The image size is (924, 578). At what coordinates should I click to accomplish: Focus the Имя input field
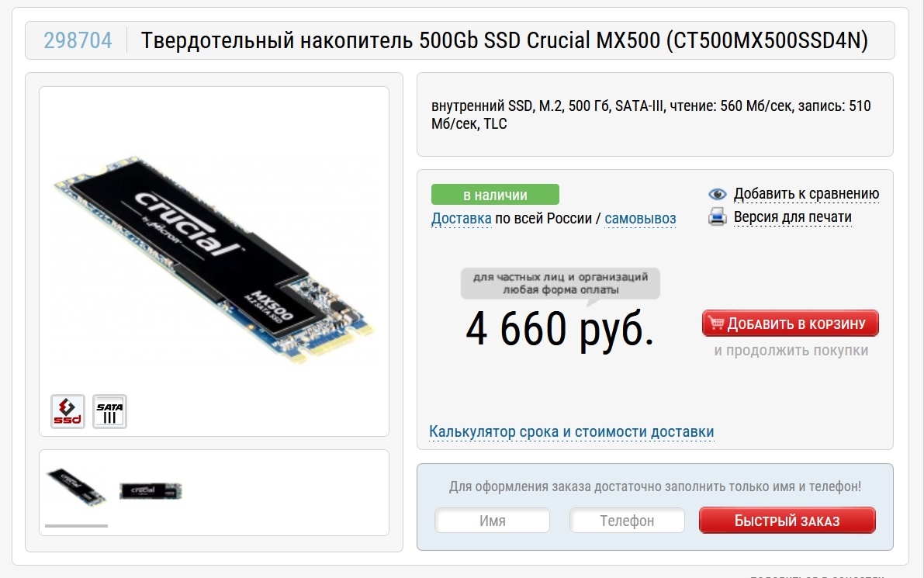pos(492,521)
